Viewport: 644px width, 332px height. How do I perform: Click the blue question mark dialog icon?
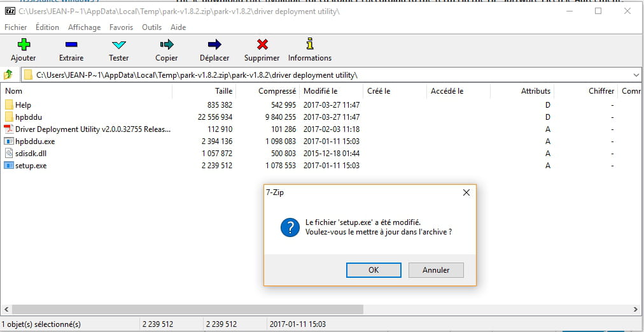coord(290,227)
